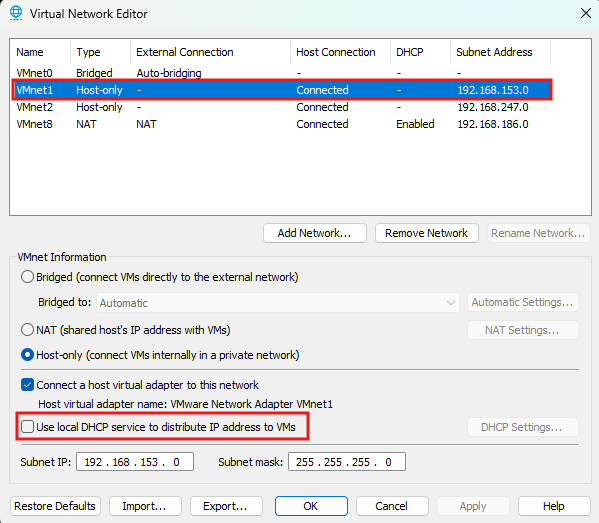Close the Virtual Network Editor window
599x523 pixels.
(586, 13)
